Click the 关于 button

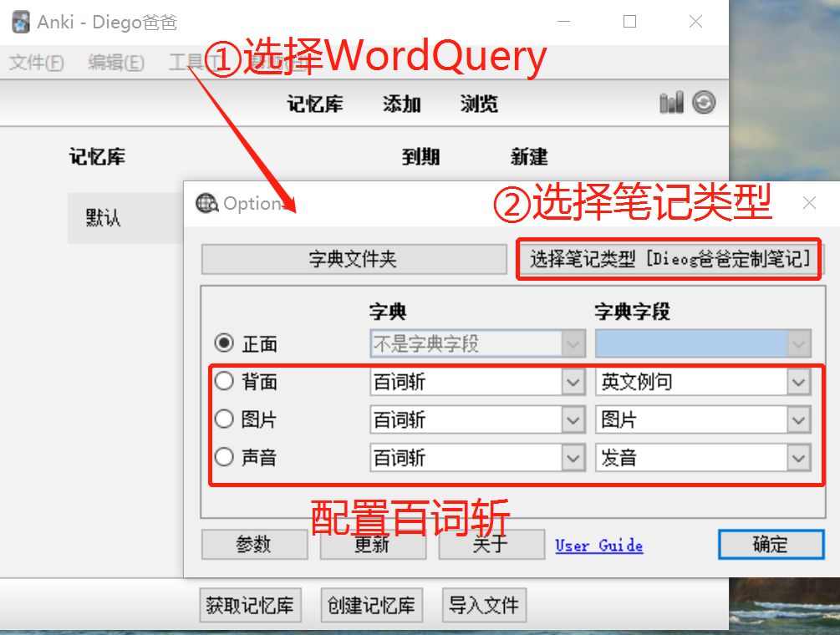coord(491,544)
